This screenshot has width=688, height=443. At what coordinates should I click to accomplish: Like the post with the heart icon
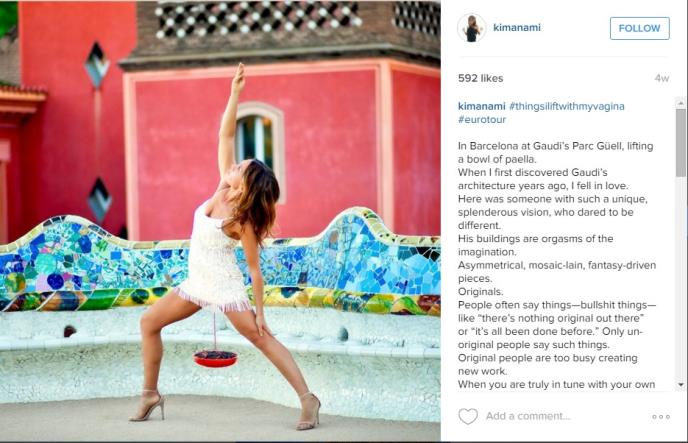(468, 416)
